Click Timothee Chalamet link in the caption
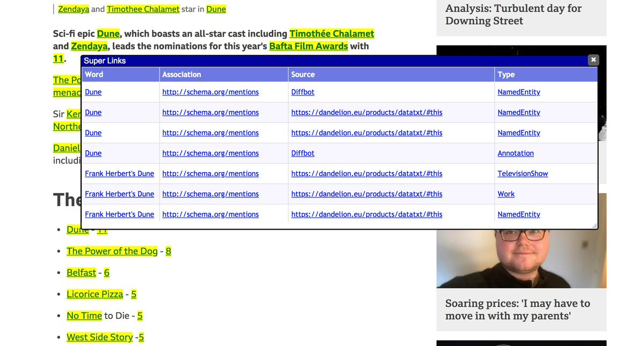The image size is (644, 346). coord(143,9)
